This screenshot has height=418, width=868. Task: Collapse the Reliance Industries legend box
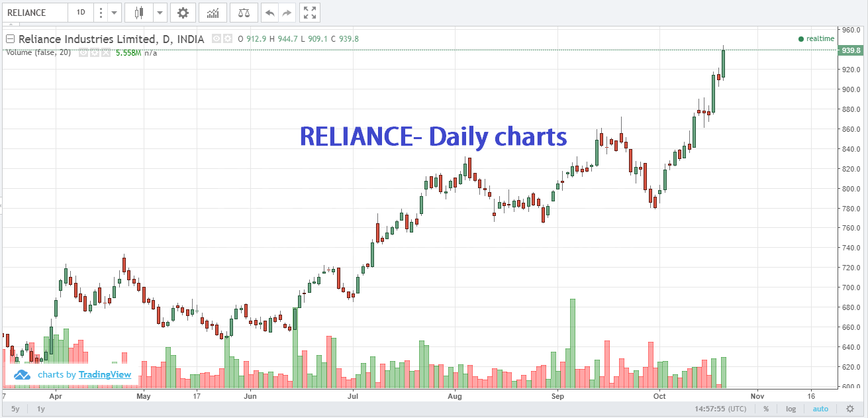coord(10,39)
